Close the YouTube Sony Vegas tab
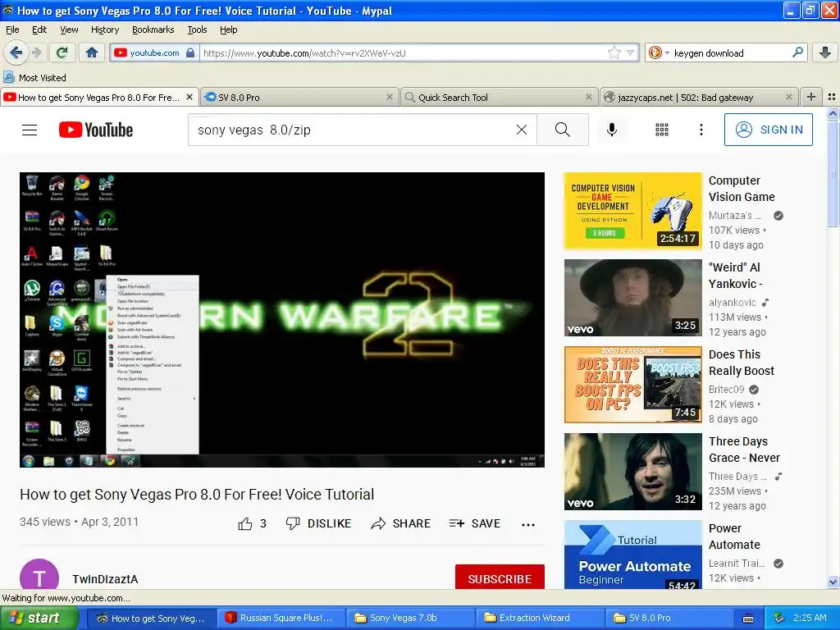This screenshot has width=840, height=630. point(189,97)
